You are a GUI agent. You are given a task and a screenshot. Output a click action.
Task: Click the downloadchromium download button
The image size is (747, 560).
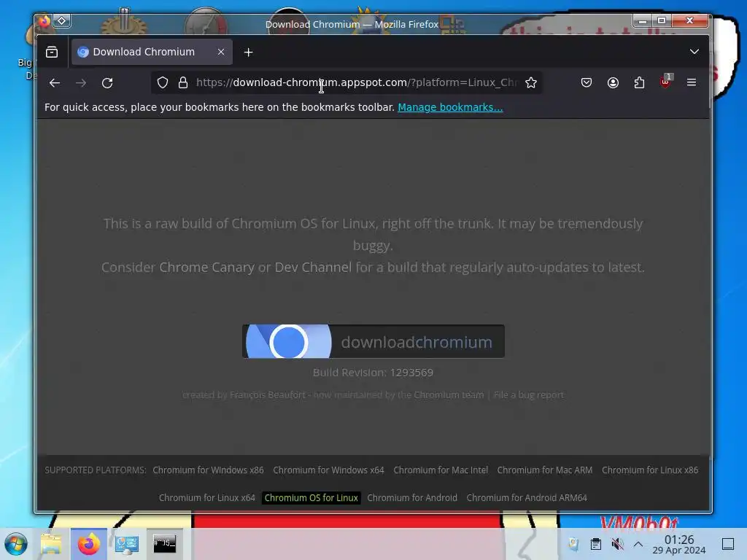pos(373,341)
